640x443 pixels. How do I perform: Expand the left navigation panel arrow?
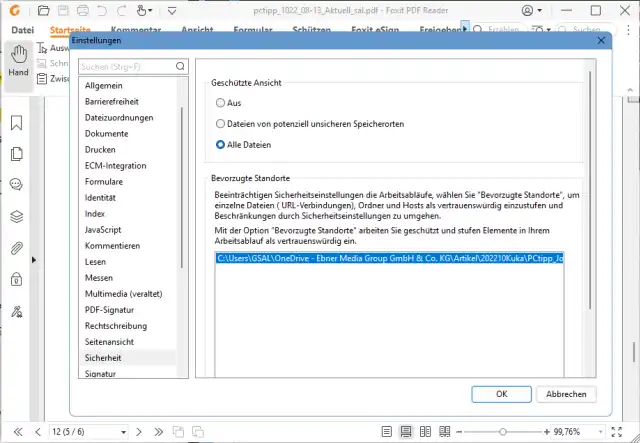click(33, 260)
